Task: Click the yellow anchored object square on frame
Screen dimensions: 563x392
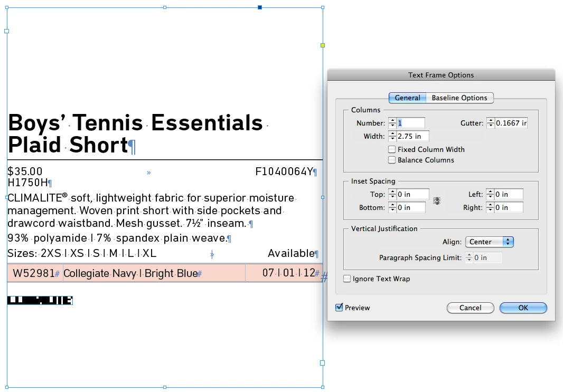Action: click(323, 45)
